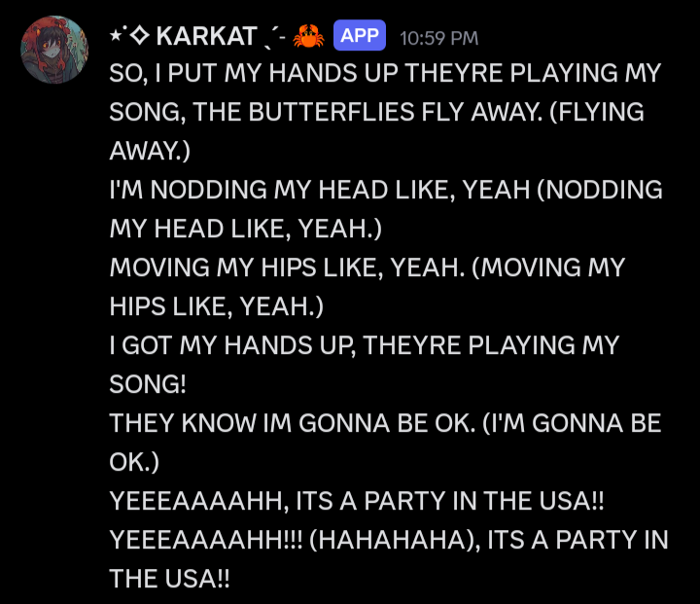Click the final line "THE USA!!"
Screen dimensions: 700x604
click(169, 579)
